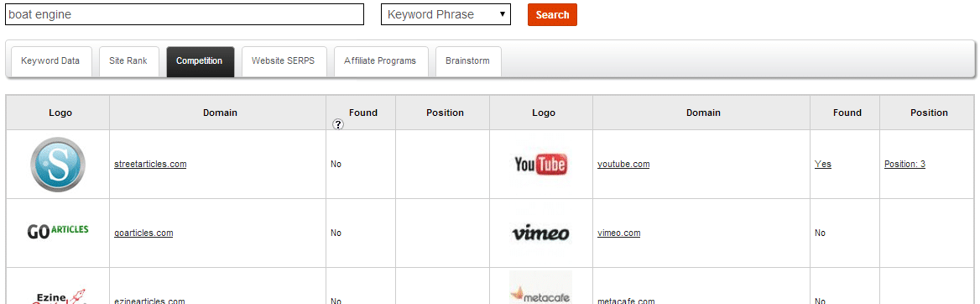980x304 pixels.
Task: Click the question mark help icon under Found
Action: click(338, 124)
